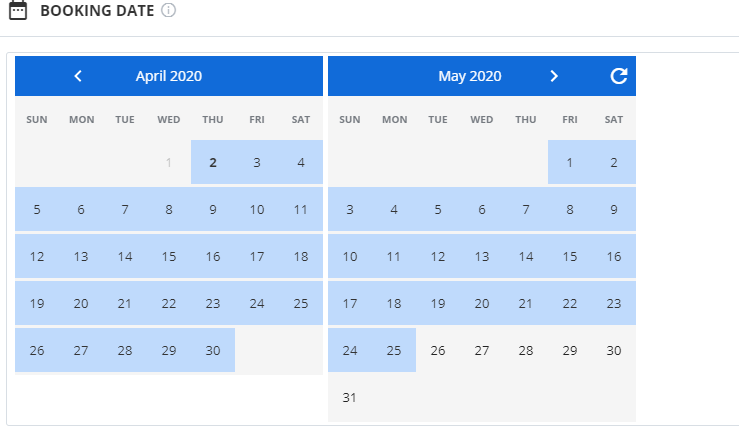Click the April 2020 month title
This screenshot has width=739, height=426.
(x=169, y=76)
